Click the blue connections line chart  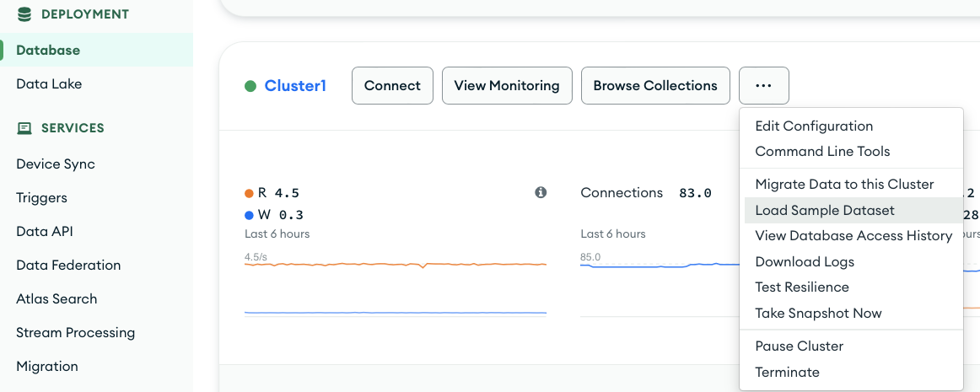pyautogui.click(x=660, y=265)
